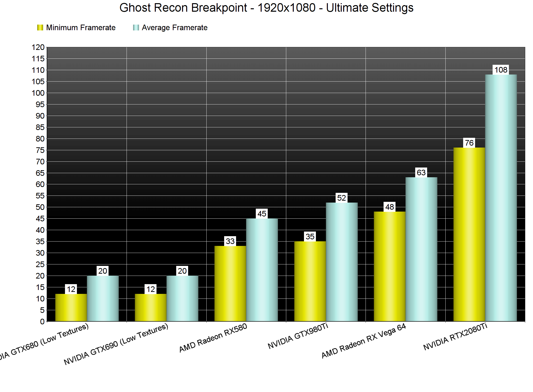The height and width of the screenshot is (392, 533).
Task: Click the AMD Radeon RX580 axis label
Action: (213, 338)
